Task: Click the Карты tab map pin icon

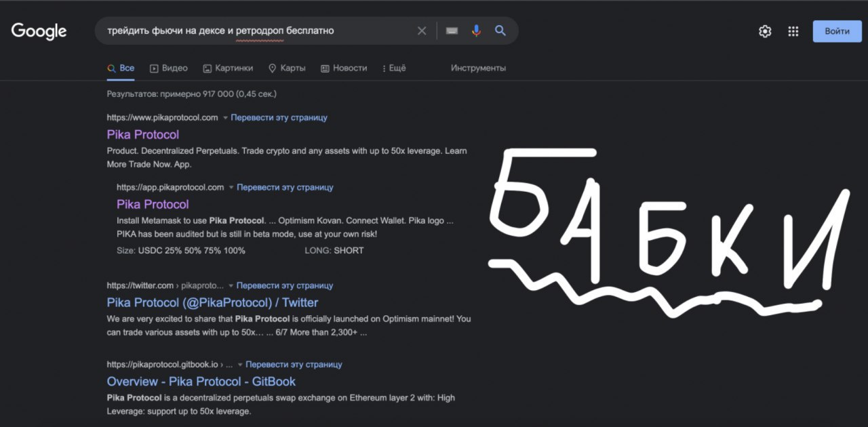Action: [x=273, y=68]
